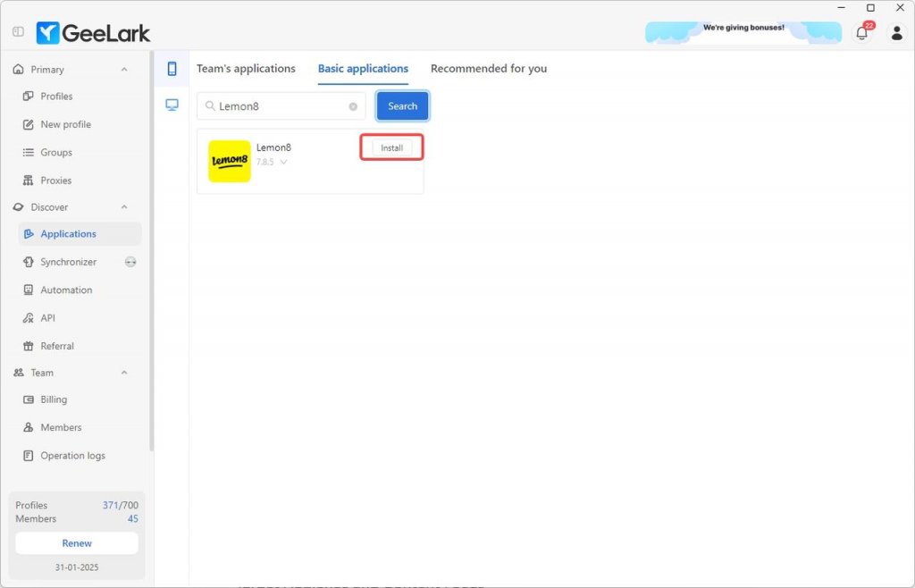This screenshot has height=588, width=915.
Task: Go to the Referral page
Action: point(80,346)
